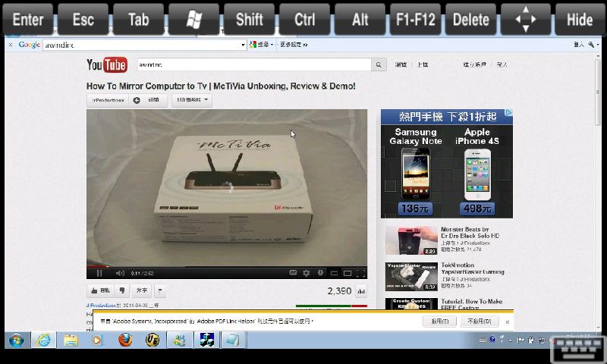Open UltraEdit from the taskbar
This screenshot has height=364, width=607.
pyautogui.click(x=153, y=340)
